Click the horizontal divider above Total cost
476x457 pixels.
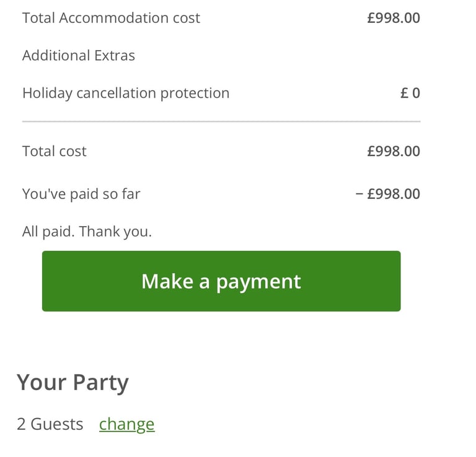tap(221, 121)
